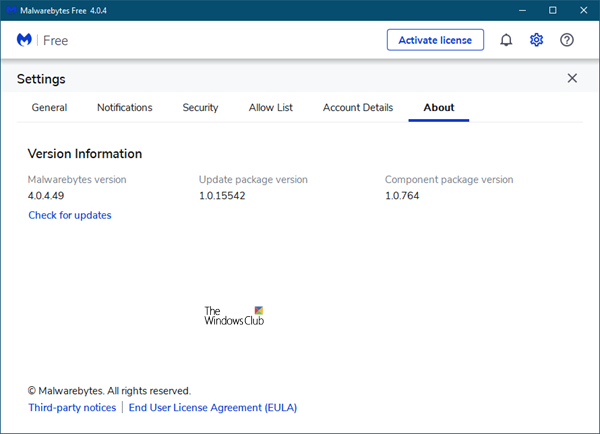Click the Malwarebytes title bar icon
The height and width of the screenshot is (434, 600).
point(11,10)
